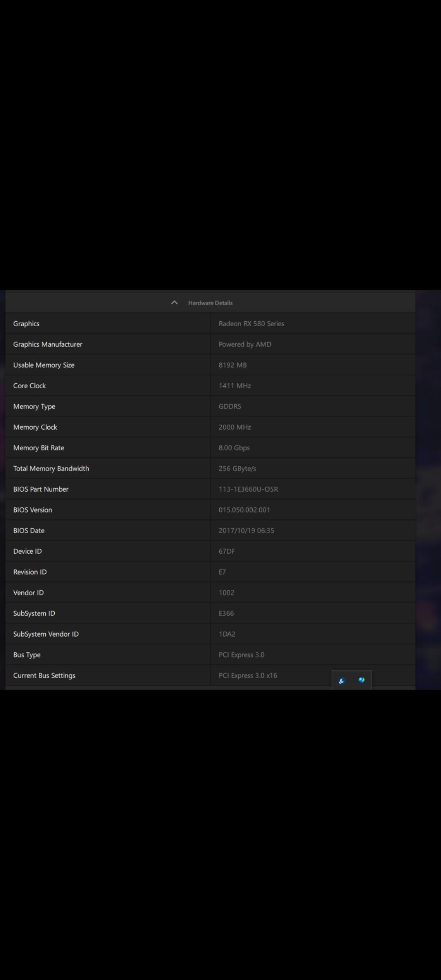Click BIOS Part Number 113-1E3660U-O5R
This screenshot has width=441, height=980.
(248, 489)
